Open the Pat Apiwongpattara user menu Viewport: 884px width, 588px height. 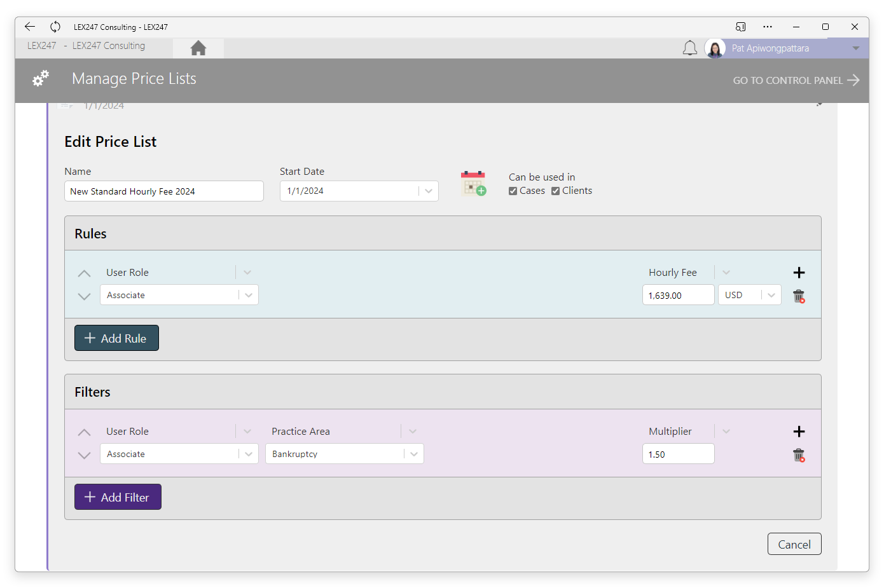[786, 48]
